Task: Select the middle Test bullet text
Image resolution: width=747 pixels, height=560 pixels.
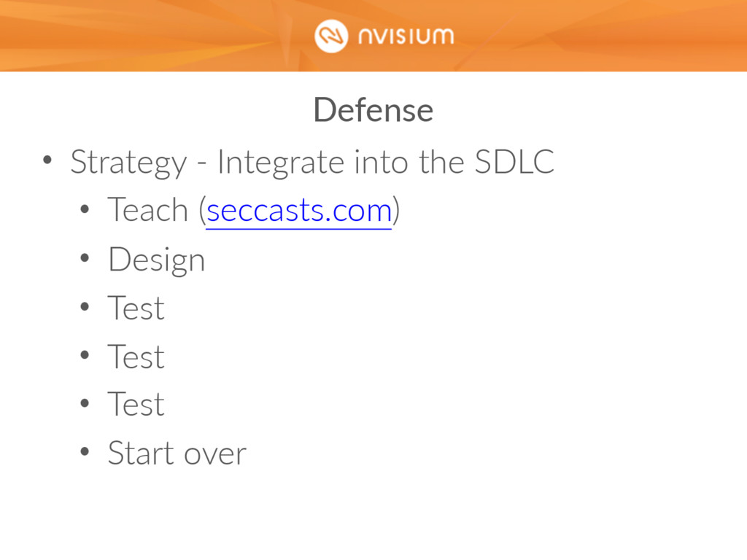Action: [x=136, y=357]
